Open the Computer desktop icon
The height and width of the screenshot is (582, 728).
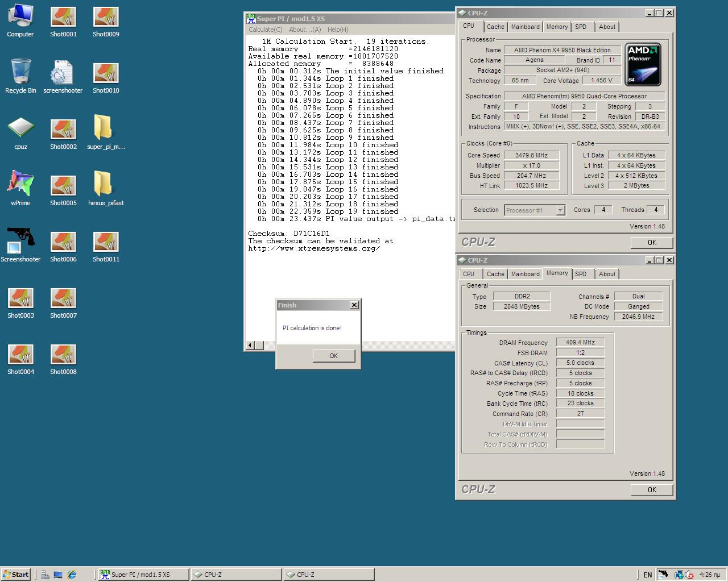pyautogui.click(x=20, y=22)
